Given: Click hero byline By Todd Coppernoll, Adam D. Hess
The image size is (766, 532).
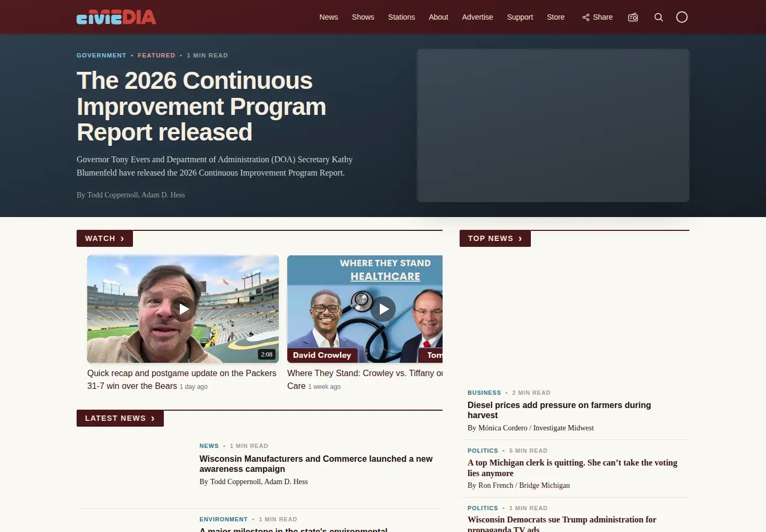Looking at the screenshot, I should 131,195.
